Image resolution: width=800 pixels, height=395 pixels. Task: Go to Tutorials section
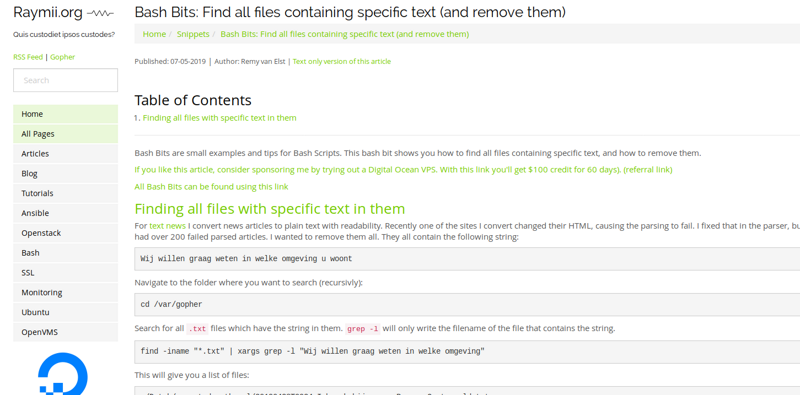tap(65, 193)
